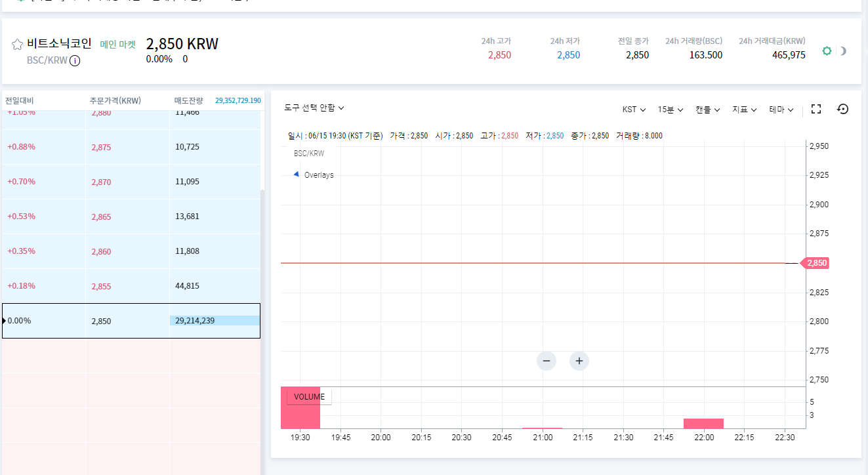Click the 주문가격(KRW) column header
The height and width of the screenshot is (475, 868).
pyautogui.click(x=115, y=101)
